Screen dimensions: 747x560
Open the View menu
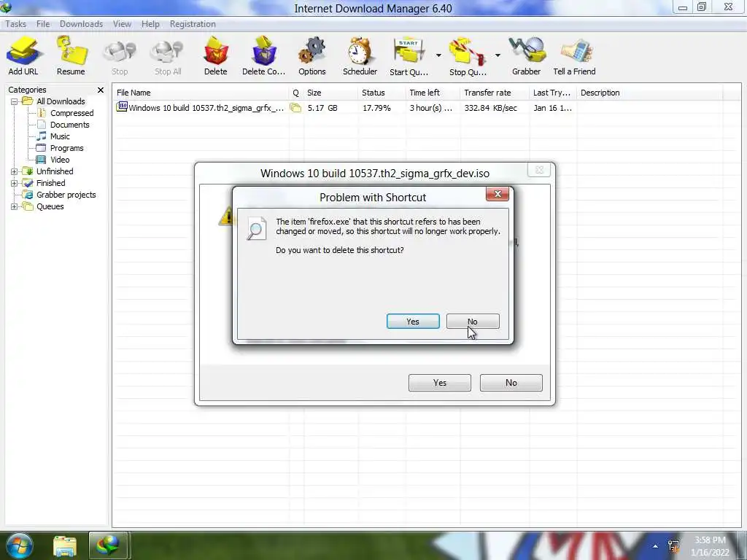pos(122,24)
